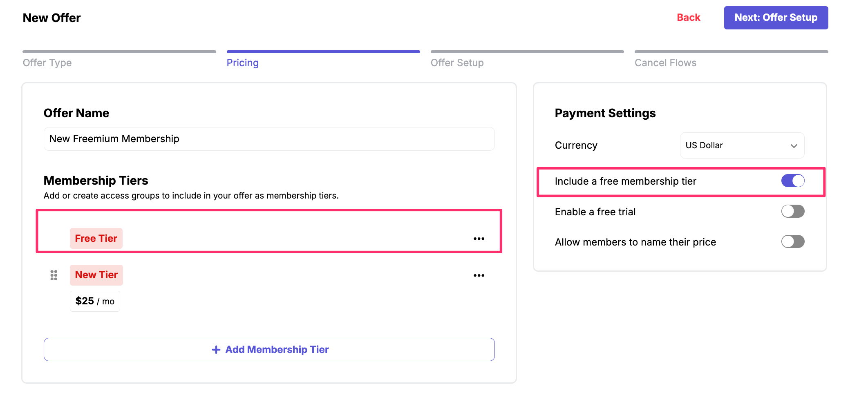Viewport: 868px width, 402px height.
Task: Disable the Include a free membership tier toggle
Action: pyautogui.click(x=792, y=181)
